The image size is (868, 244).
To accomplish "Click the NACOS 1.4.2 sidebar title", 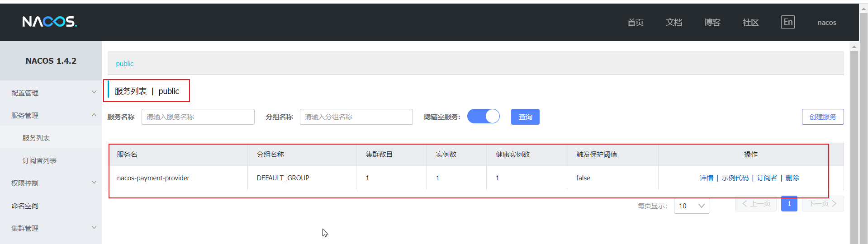I will pyautogui.click(x=51, y=61).
